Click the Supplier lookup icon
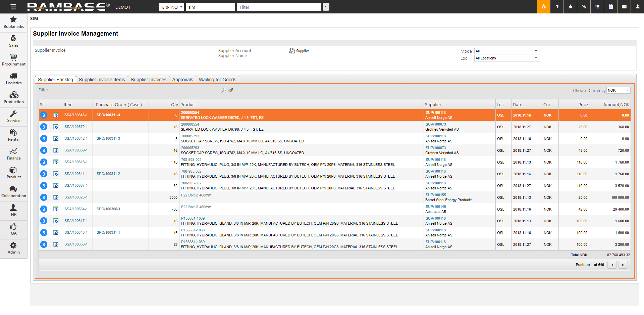This screenshot has height=315, width=644. [x=292, y=51]
